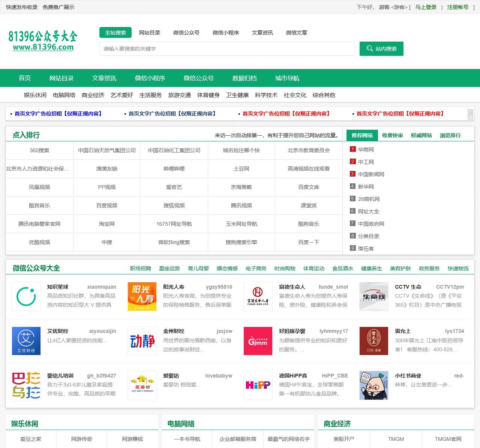Open 数据归档 in green navigation bar
480x448 pixels.
coord(244,78)
